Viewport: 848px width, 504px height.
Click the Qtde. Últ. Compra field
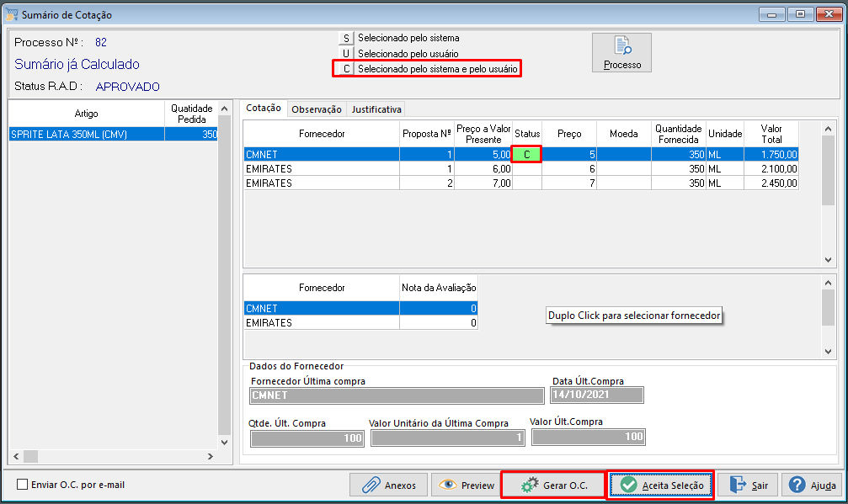(x=307, y=438)
